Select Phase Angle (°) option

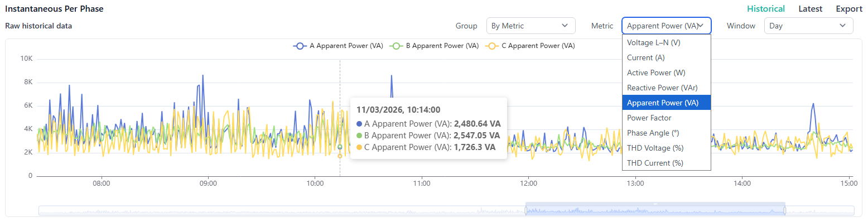(667, 133)
